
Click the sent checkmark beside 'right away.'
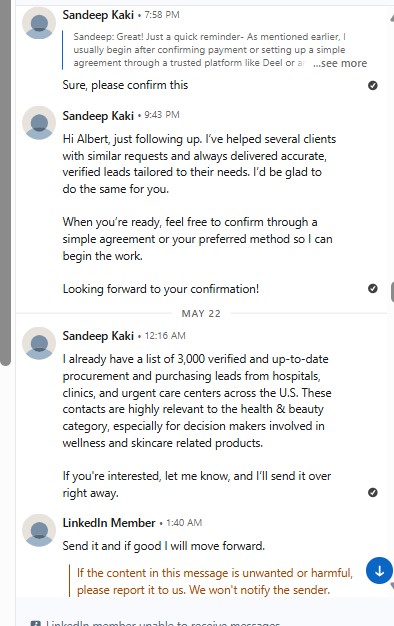(x=373, y=493)
